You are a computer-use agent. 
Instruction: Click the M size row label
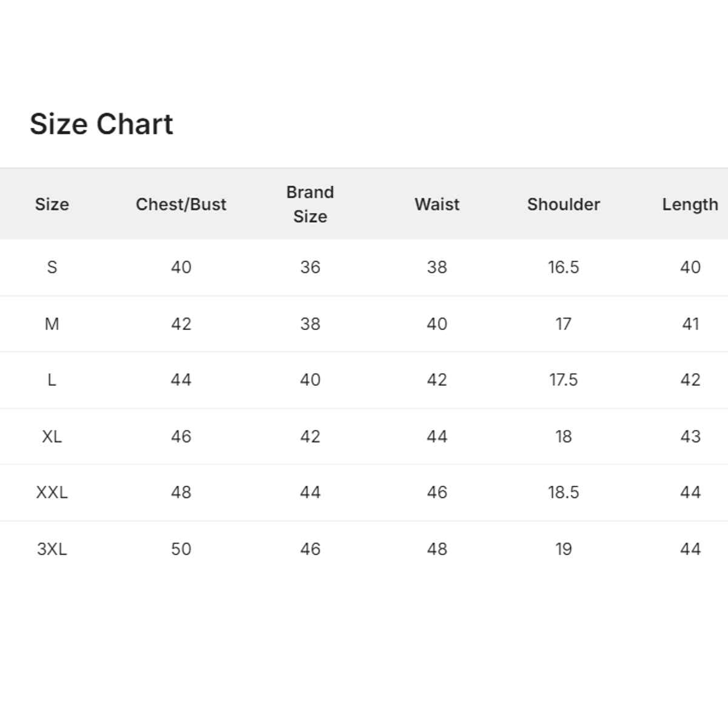click(x=52, y=324)
